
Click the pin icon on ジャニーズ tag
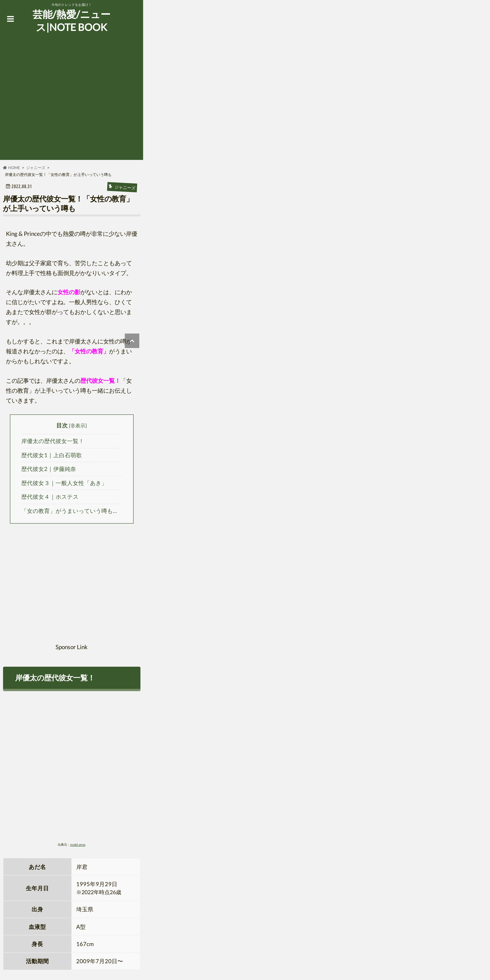110,186
